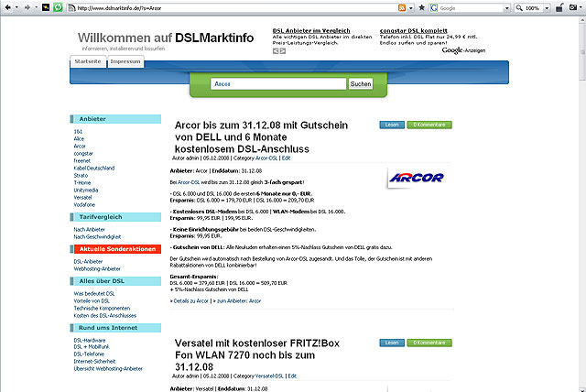The width and height of the screenshot is (586, 392).
Task: Focus the Google search box
Action: pyautogui.click(x=471, y=8)
